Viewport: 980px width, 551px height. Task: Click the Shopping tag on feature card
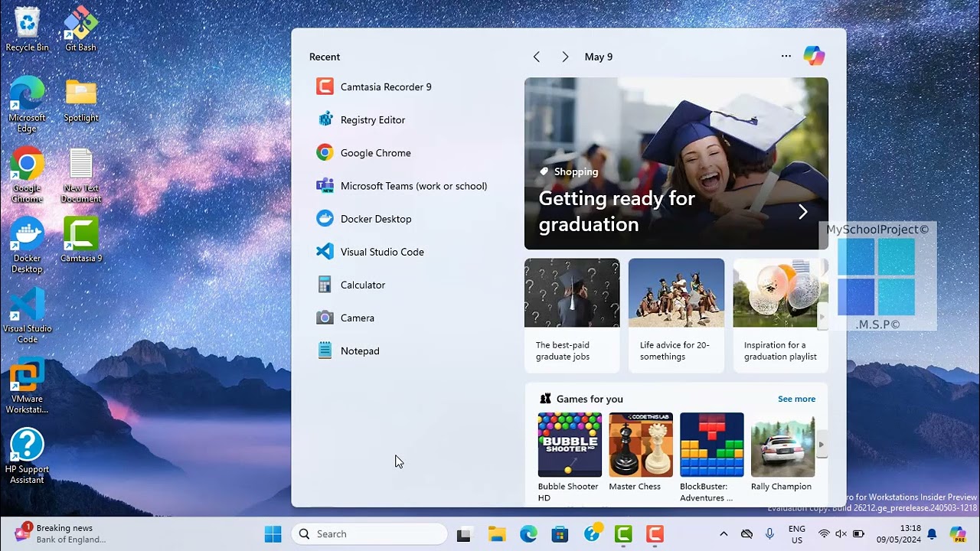(569, 171)
